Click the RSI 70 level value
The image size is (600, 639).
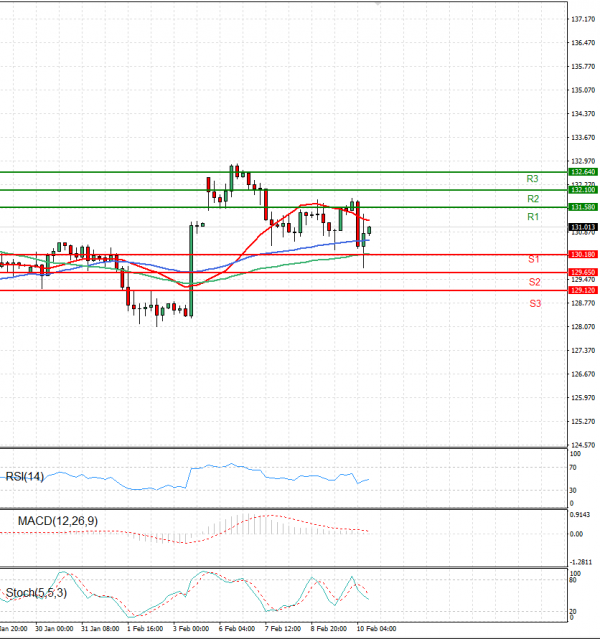pyautogui.click(x=573, y=467)
